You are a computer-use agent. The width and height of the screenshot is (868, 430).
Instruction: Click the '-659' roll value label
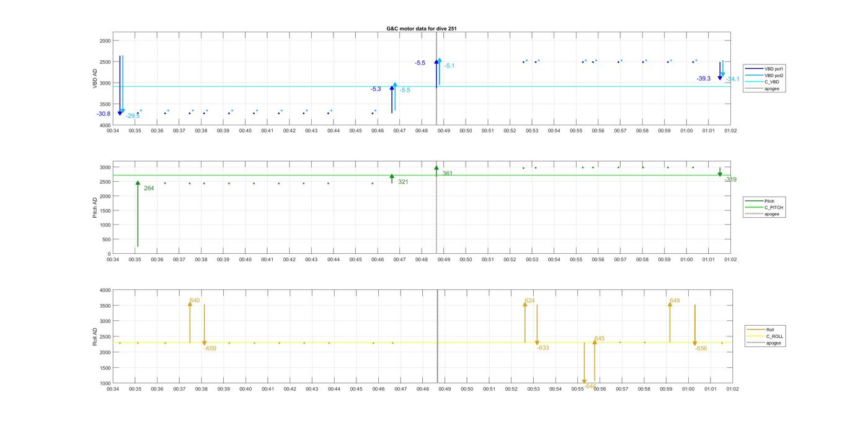[210, 349]
